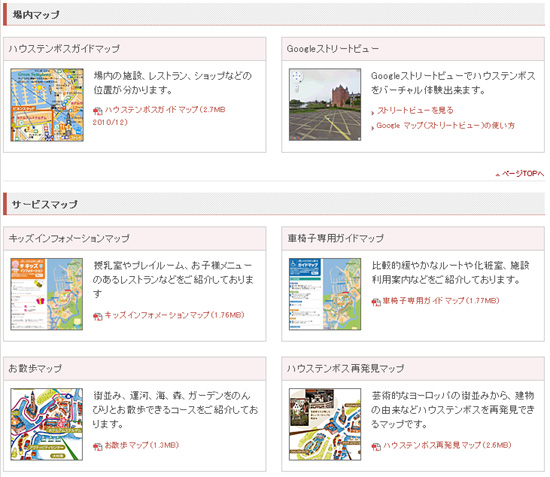
Task: Click the ハウステンボスガイドマップ card title
Action: pos(64,49)
